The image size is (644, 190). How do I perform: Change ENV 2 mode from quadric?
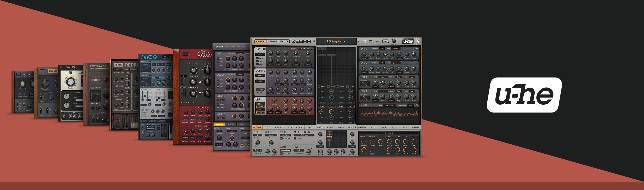[x=395, y=63]
